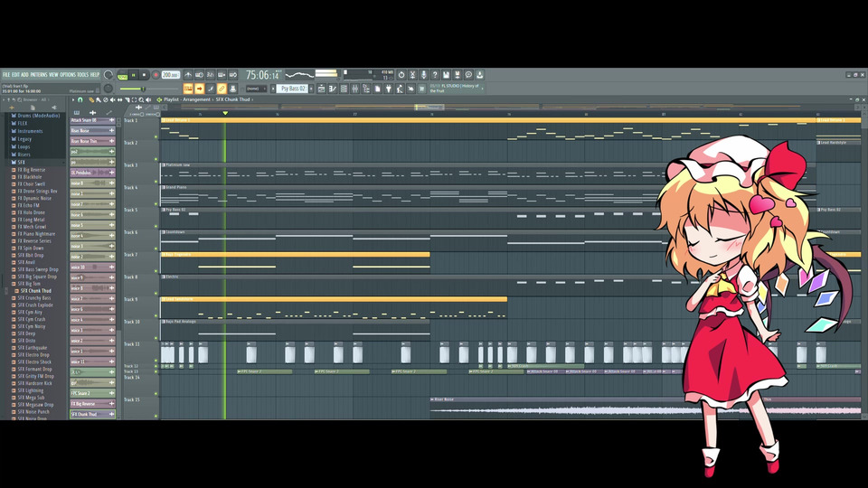Click the render/export audio icon
This screenshot has width=868, height=488.
coord(458,75)
